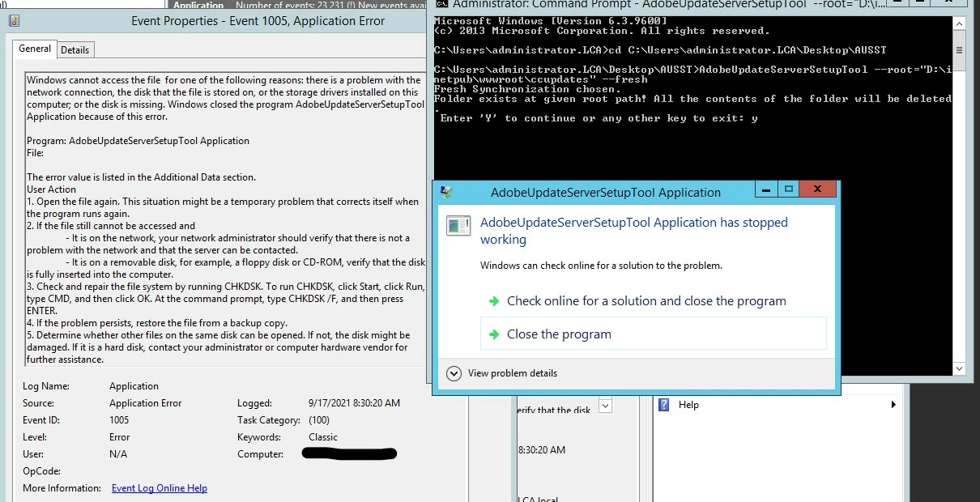Click the AdobeUpdateServerSetupTool title bar icon
Viewport: 980px width, 502px height.
coord(446,192)
